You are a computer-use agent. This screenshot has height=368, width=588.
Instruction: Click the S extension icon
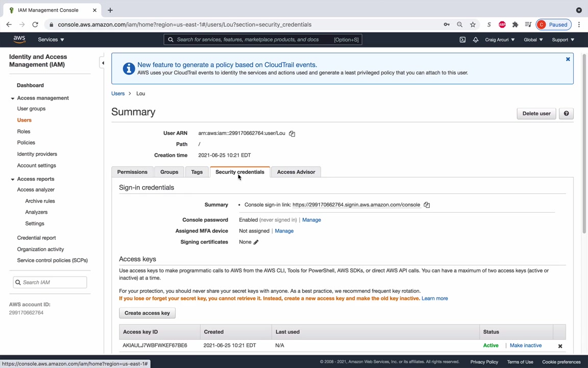pos(489,25)
